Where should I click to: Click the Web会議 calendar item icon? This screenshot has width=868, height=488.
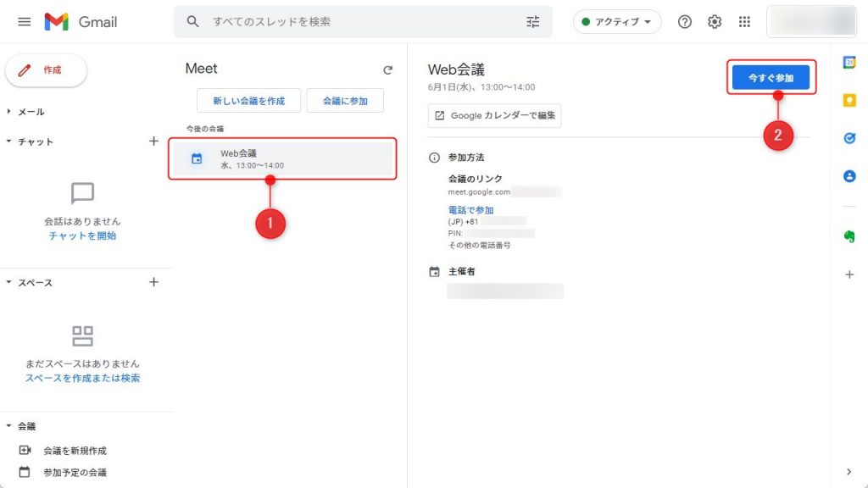click(x=197, y=158)
